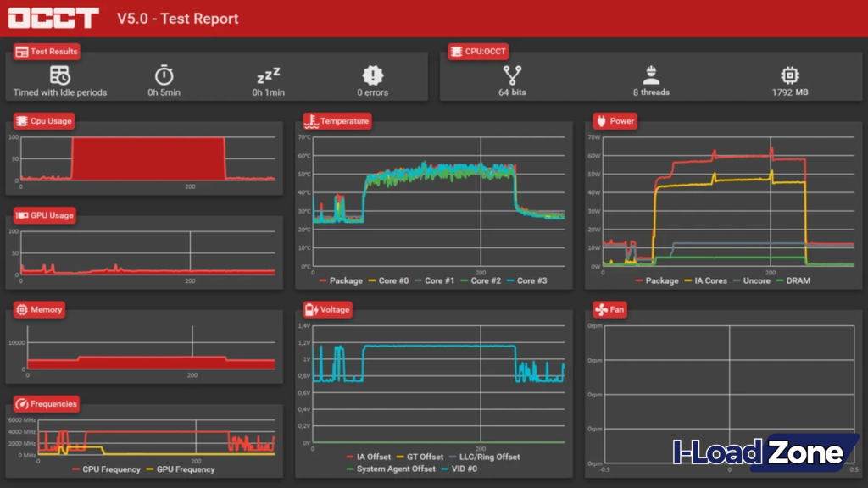Click the 64 bits text
Viewport: 868px width, 488px height.
512,92
